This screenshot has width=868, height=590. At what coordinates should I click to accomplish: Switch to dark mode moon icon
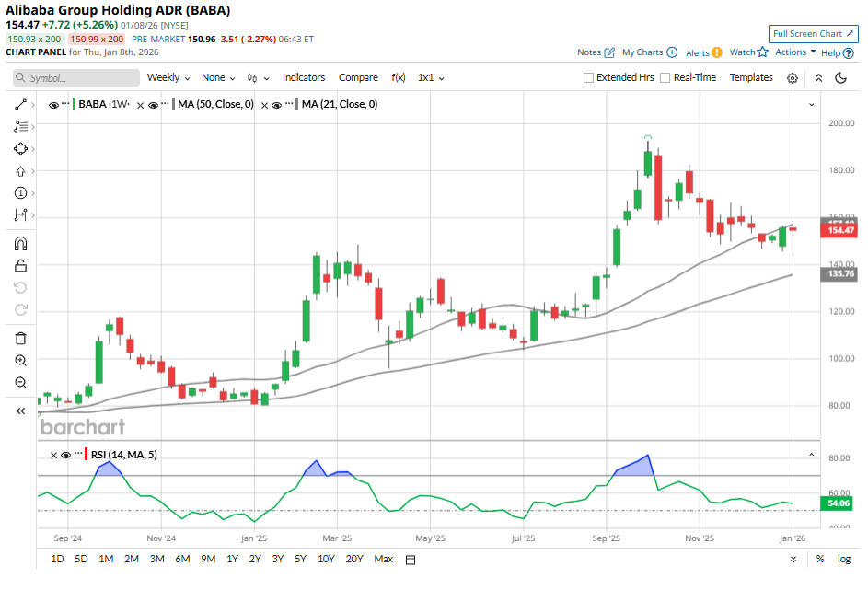pyautogui.click(x=841, y=78)
